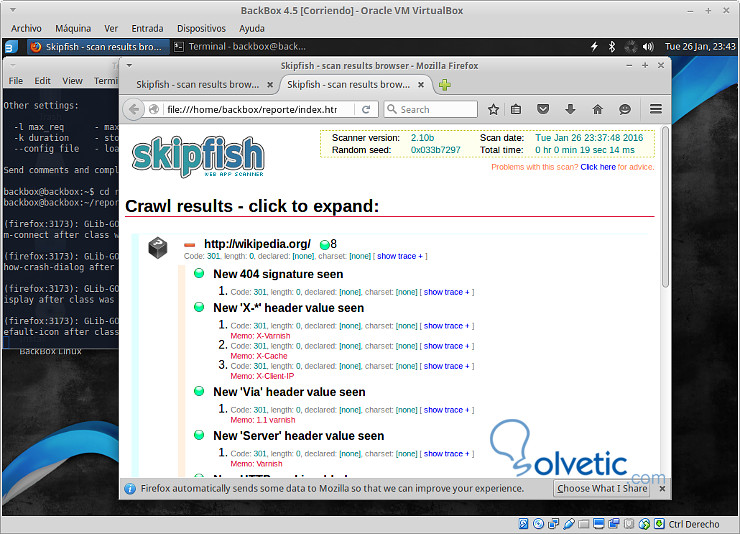Click the New 'Server' header value seen heading
The height and width of the screenshot is (534, 740).
(x=299, y=436)
